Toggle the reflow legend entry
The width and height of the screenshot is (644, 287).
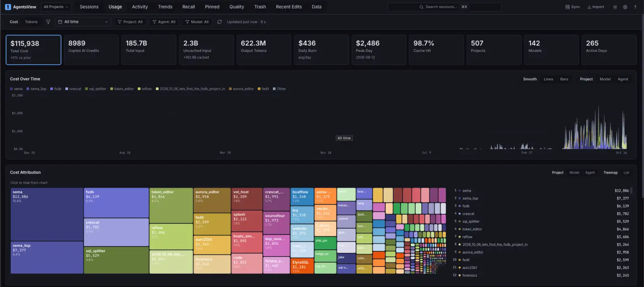pos(145,89)
